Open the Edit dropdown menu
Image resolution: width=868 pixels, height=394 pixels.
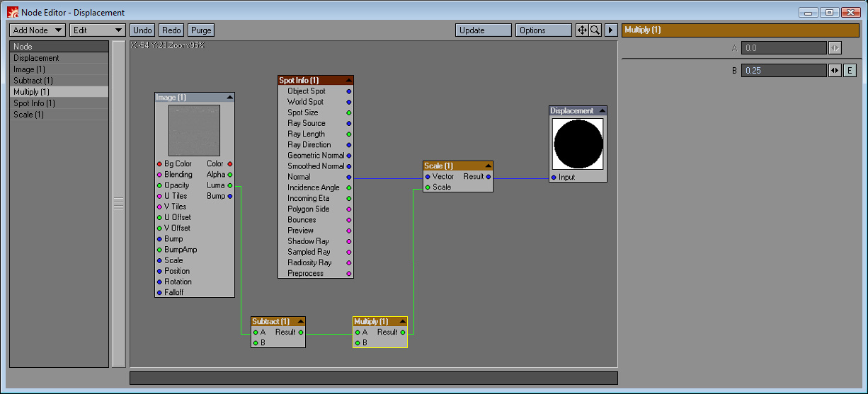pos(98,30)
